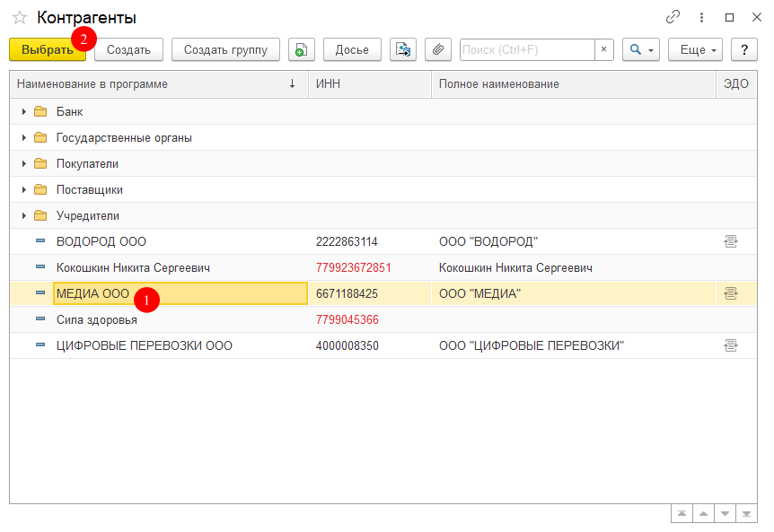
Task: Click full name ООО "ЦИФРОВЫЕ ПЕРЕВОЗКИ" cell
Action: click(574, 345)
